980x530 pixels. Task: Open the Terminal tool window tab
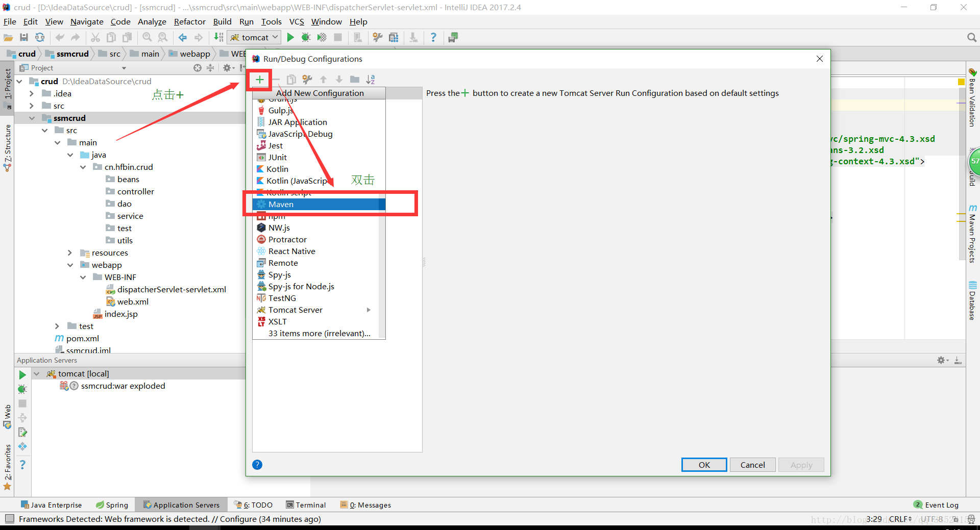click(x=306, y=505)
